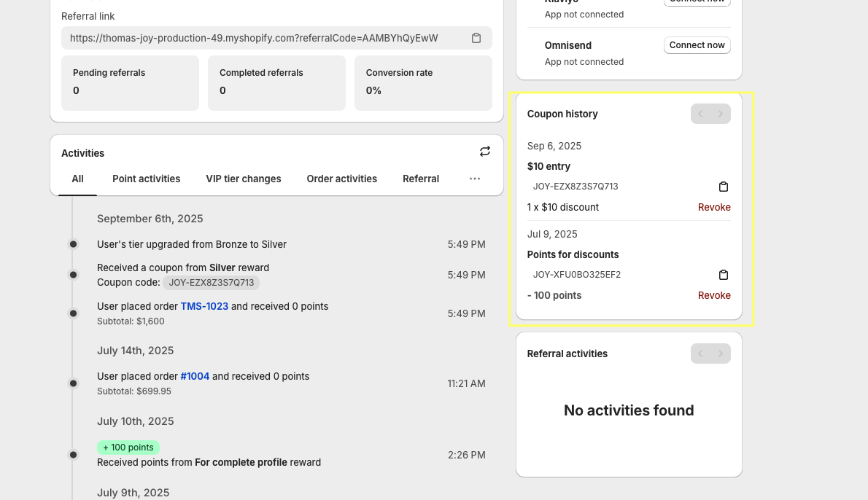Revoke the 100 points coupon
This screenshot has height=500, width=868.
[x=714, y=295]
